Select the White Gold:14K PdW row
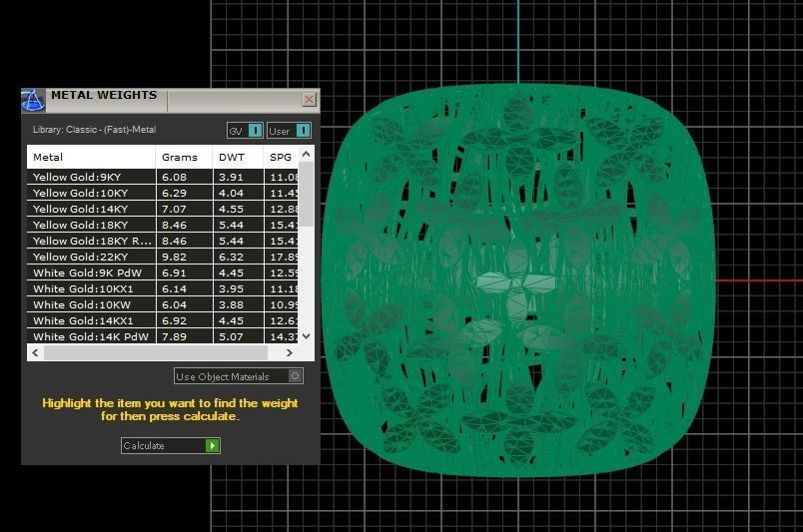This screenshot has height=532, width=803. pos(163,336)
